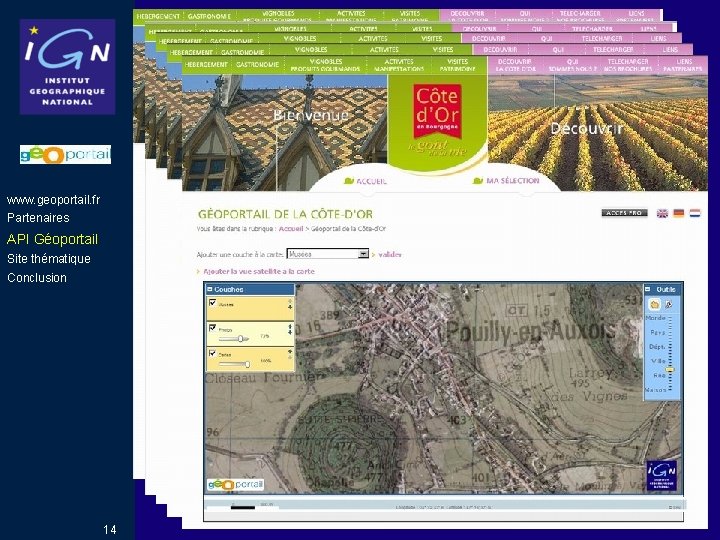Open the 'Ajouter une couche' Musees dropdown
This screenshot has width=720, height=540.
point(327,254)
